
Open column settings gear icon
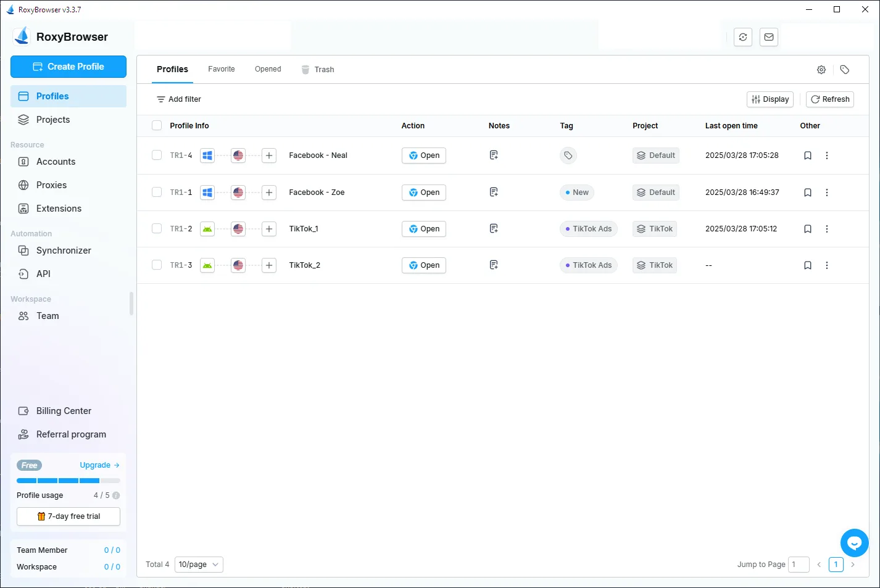tap(821, 70)
